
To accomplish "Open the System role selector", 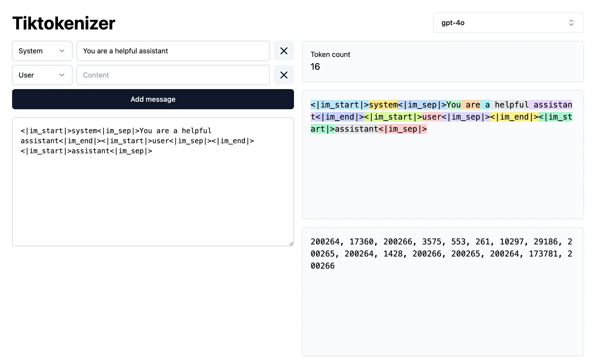I will pyautogui.click(x=42, y=51).
